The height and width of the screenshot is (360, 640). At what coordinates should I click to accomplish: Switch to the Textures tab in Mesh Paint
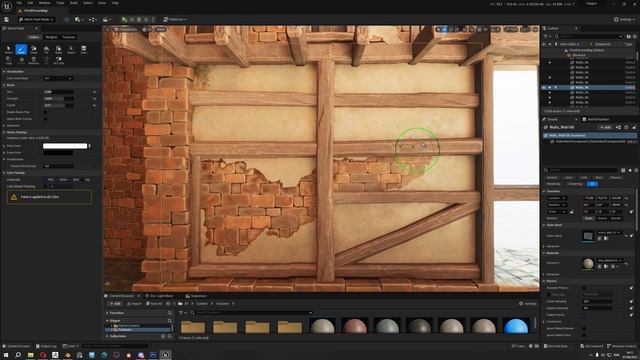click(69, 37)
